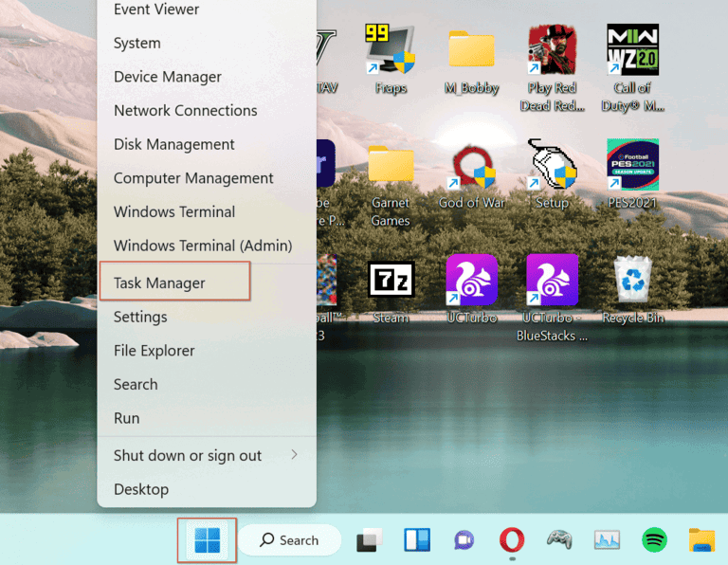
Task: Expand Shut down or sign out submenu
Action: tap(207, 455)
